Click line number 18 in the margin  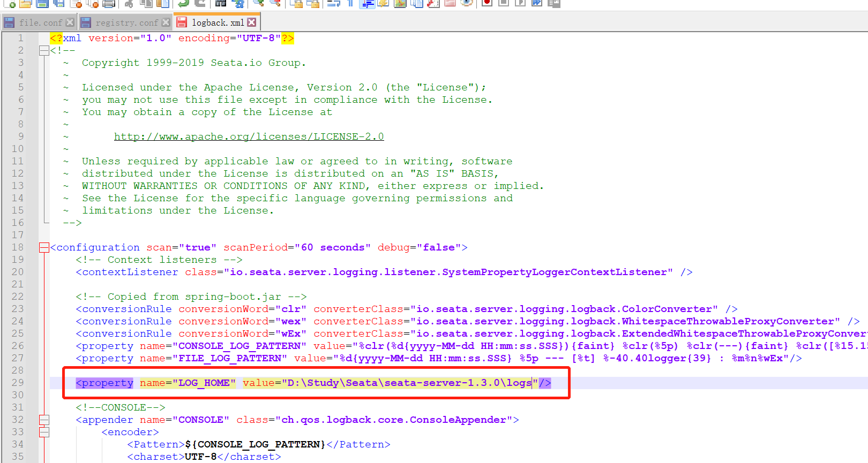pyautogui.click(x=18, y=247)
